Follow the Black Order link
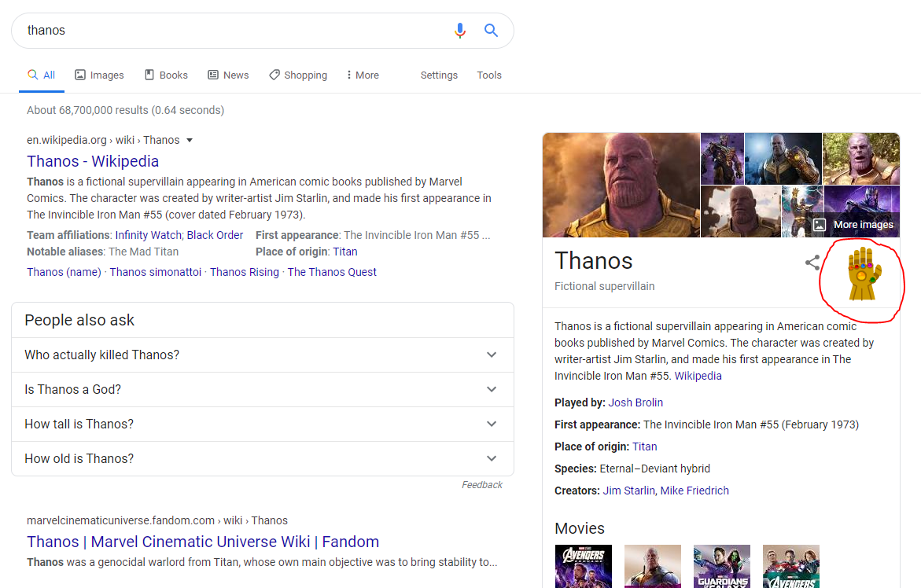Viewport: 921px width, 588px height. click(x=215, y=235)
